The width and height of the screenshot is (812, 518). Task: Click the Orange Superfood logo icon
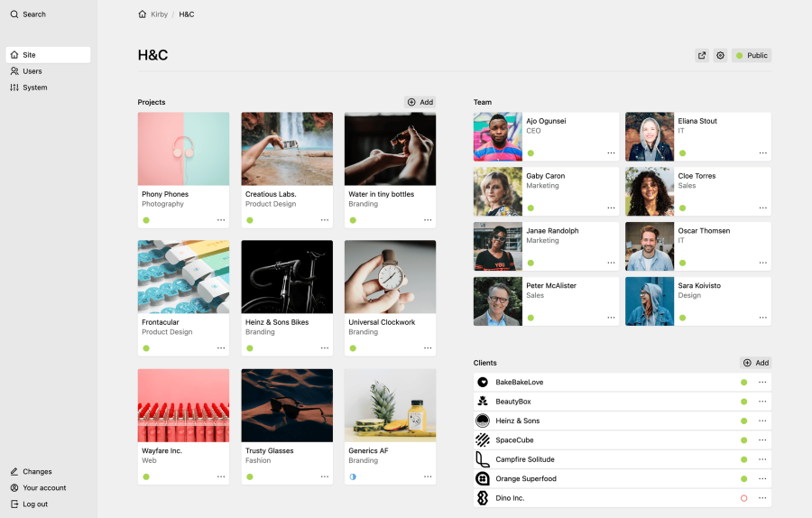tap(483, 478)
